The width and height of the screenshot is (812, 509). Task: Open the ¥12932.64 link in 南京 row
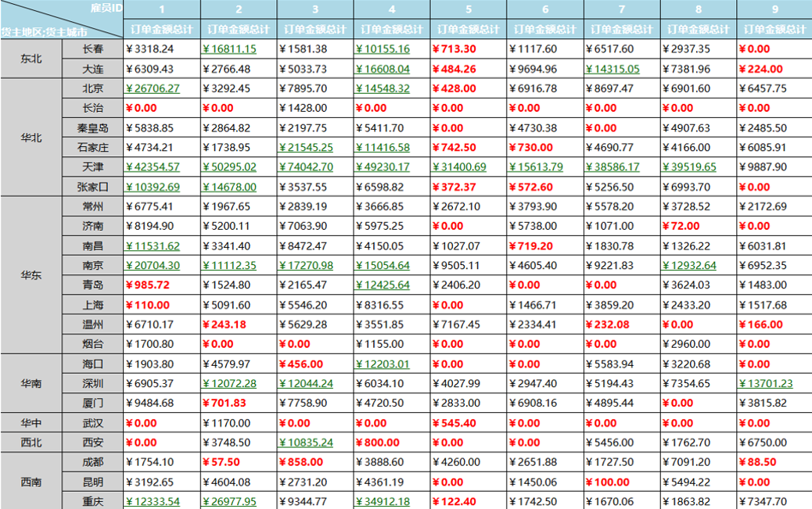689,266
